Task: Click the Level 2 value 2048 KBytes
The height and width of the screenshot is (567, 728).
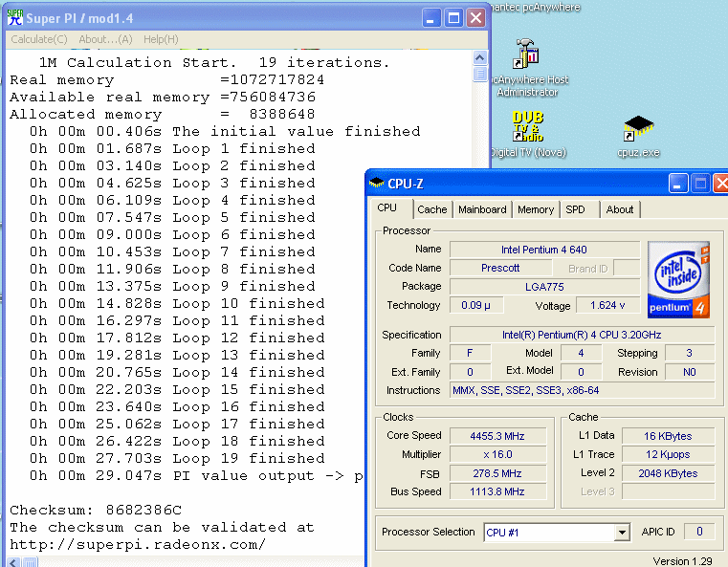Action: [668, 473]
